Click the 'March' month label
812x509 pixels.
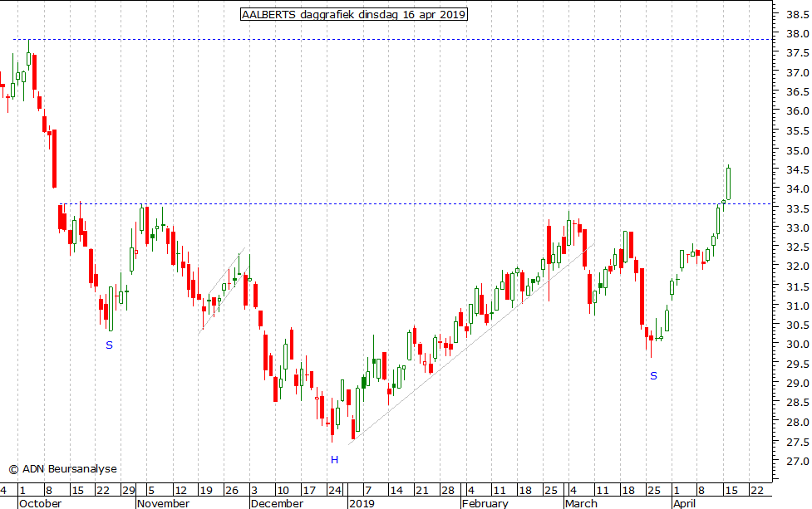(581, 503)
